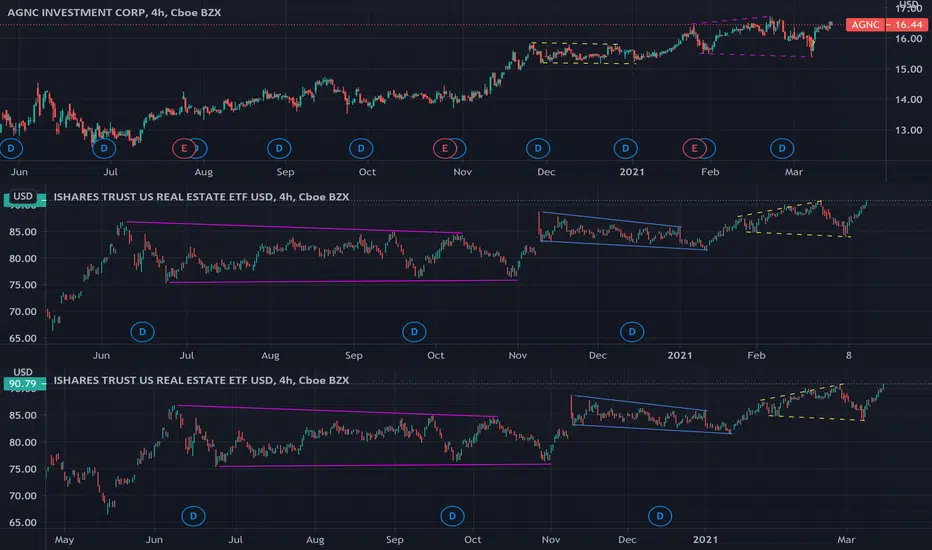Screen dimensions: 932x550
Task: Click the 16.44 last price label
Action: coord(908,24)
